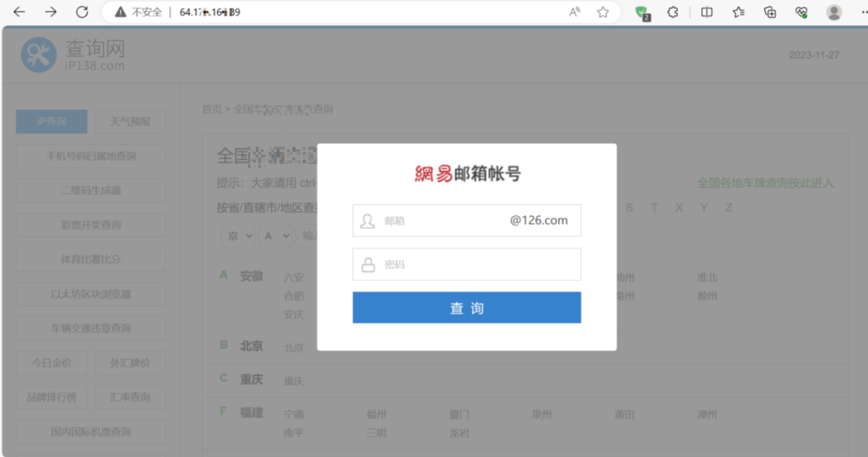This screenshot has width=868, height=457.
Task: Open 车辆交通违章查询 in the sidebar
Action: 91,328
